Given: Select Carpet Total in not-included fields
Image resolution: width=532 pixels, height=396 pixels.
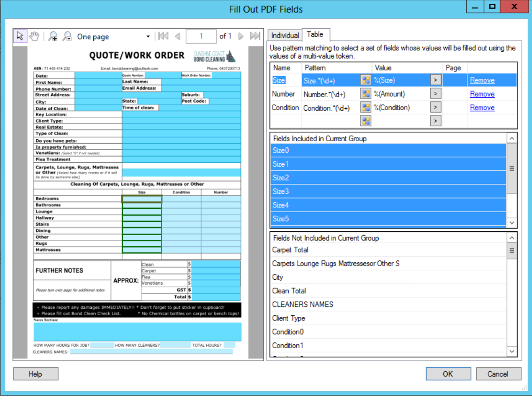Looking at the screenshot, I should [290, 250].
